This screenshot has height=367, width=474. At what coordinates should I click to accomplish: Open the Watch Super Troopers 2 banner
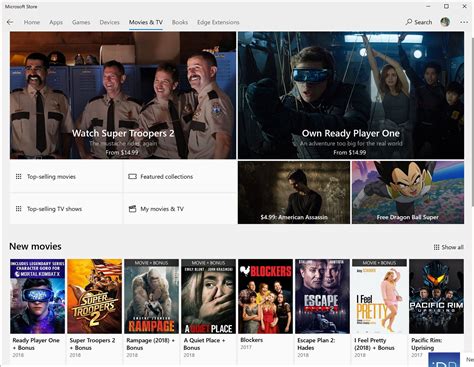(x=123, y=95)
